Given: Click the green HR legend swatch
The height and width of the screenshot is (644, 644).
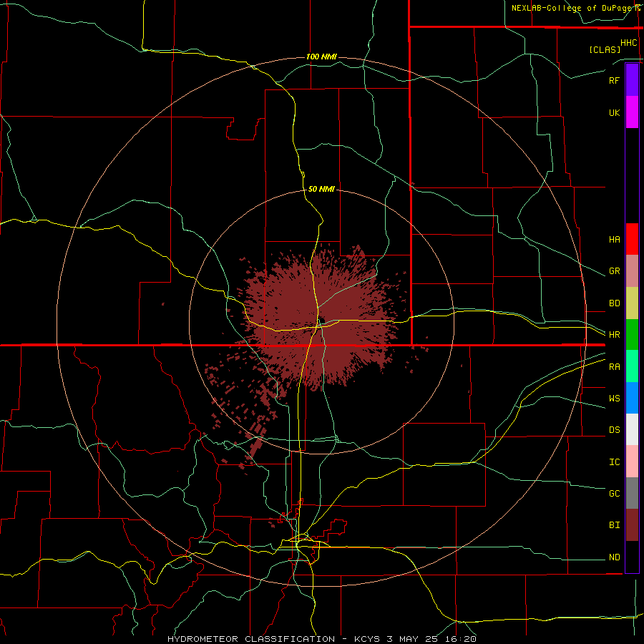Looking at the screenshot, I should pos(632,334).
